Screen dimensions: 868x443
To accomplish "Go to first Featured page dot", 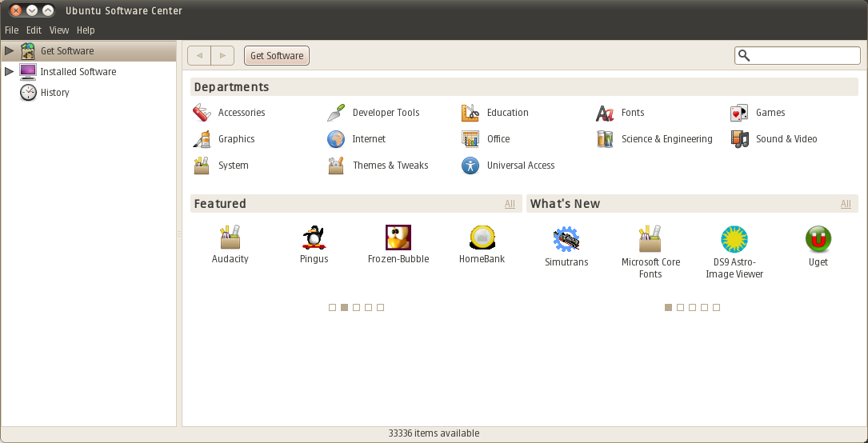I will point(332,308).
